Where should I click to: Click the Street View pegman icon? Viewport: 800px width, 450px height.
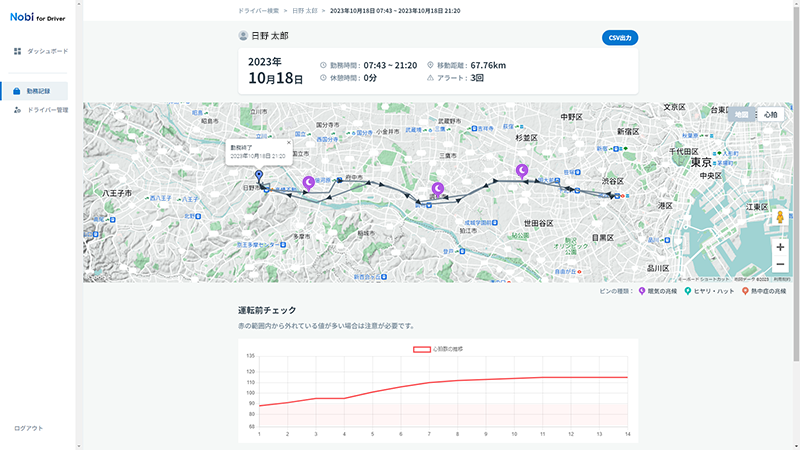click(780, 217)
